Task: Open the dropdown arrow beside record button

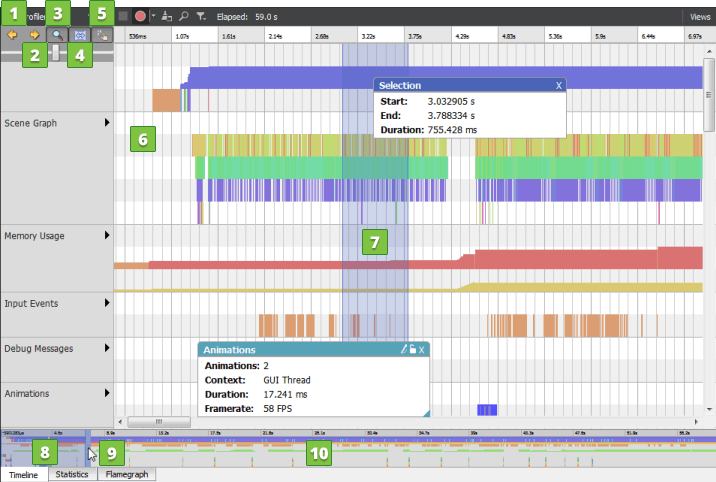Action: 152,17
